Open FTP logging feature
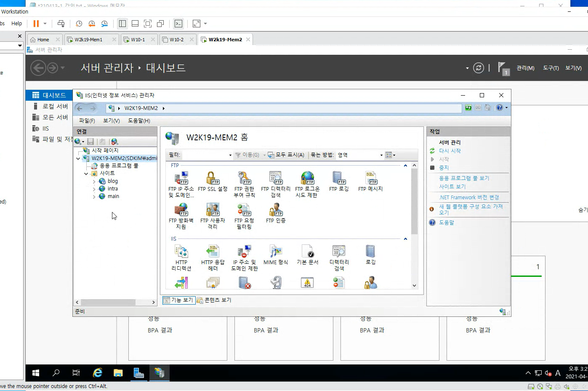The height and width of the screenshot is (391, 588). tap(339, 181)
